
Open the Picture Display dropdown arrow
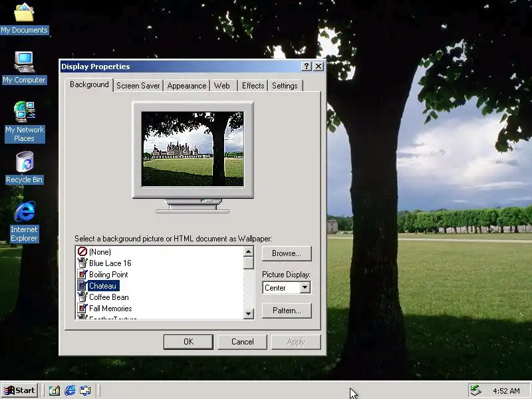305,288
